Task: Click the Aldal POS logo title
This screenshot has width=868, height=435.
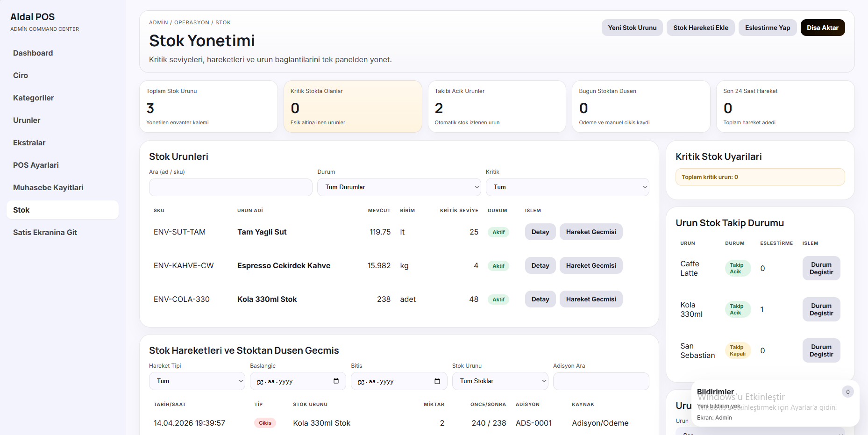Action: (33, 17)
